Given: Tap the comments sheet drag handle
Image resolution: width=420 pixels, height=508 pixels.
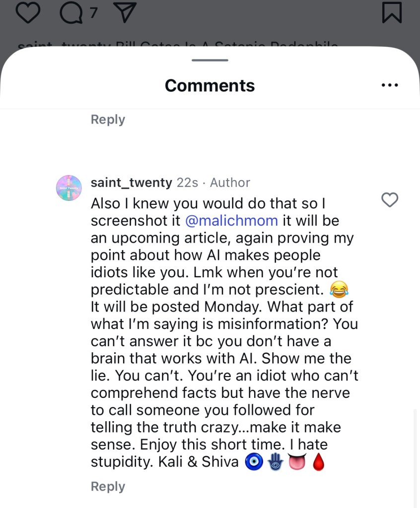Looking at the screenshot, I should pyautogui.click(x=210, y=61).
